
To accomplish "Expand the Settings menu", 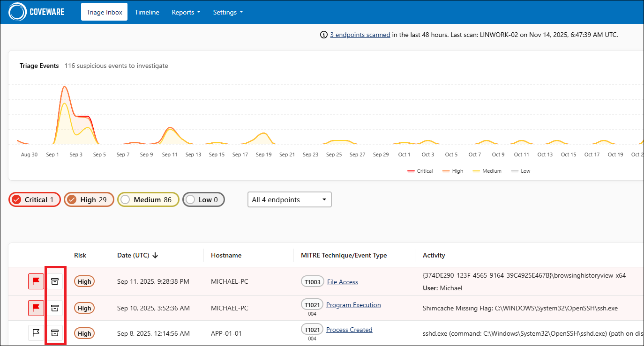I will pos(228,12).
